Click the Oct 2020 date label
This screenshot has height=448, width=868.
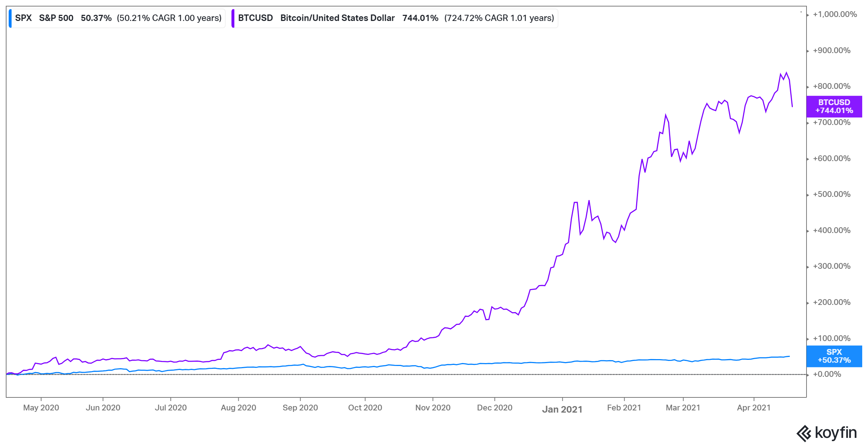tap(365, 408)
